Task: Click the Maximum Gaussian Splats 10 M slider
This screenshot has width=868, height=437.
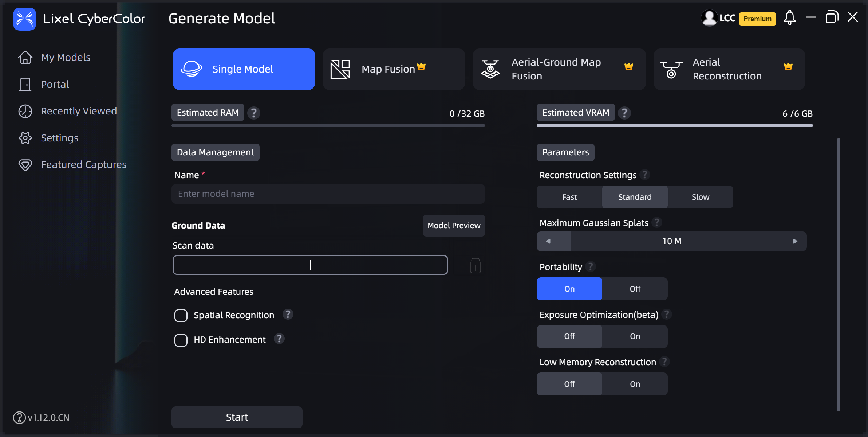Action: coord(672,241)
